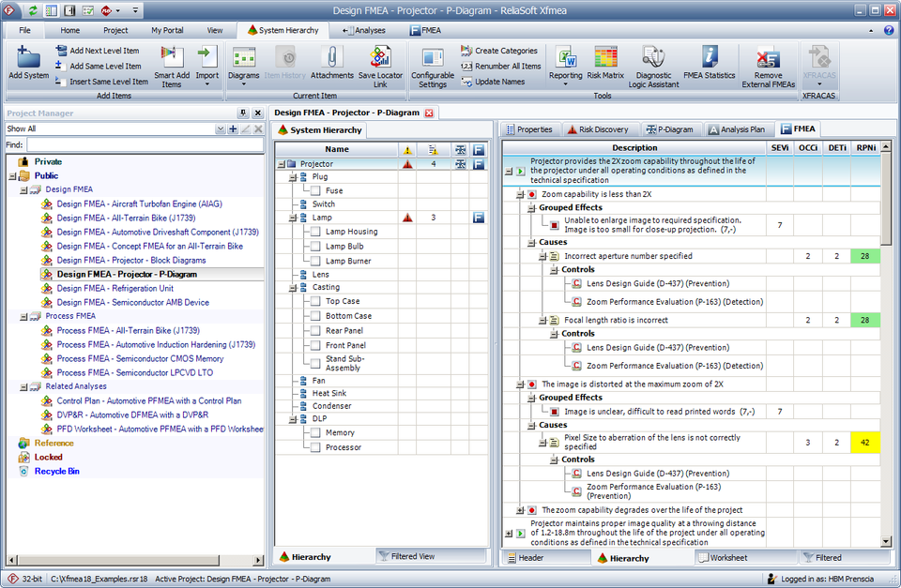Click Add Same Level Item
The image size is (901, 588).
click(99, 66)
